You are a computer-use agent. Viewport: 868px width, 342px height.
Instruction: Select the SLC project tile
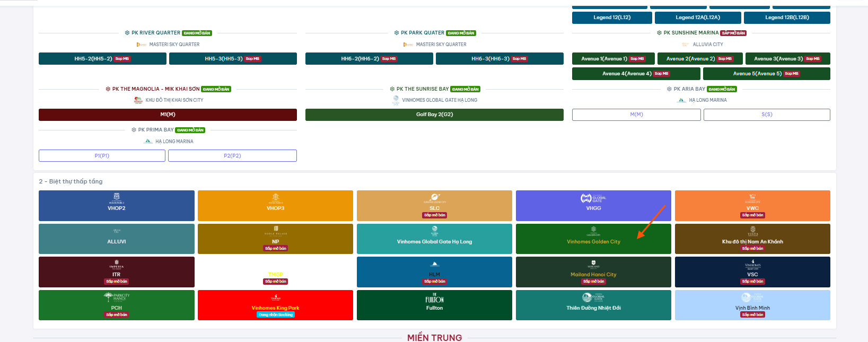tap(434, 206)
